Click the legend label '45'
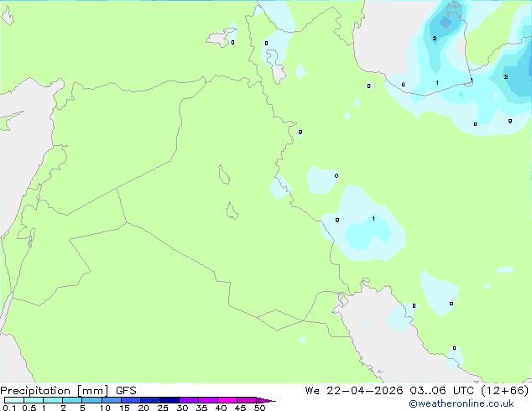The image size is (532, 411). [240, 408]
